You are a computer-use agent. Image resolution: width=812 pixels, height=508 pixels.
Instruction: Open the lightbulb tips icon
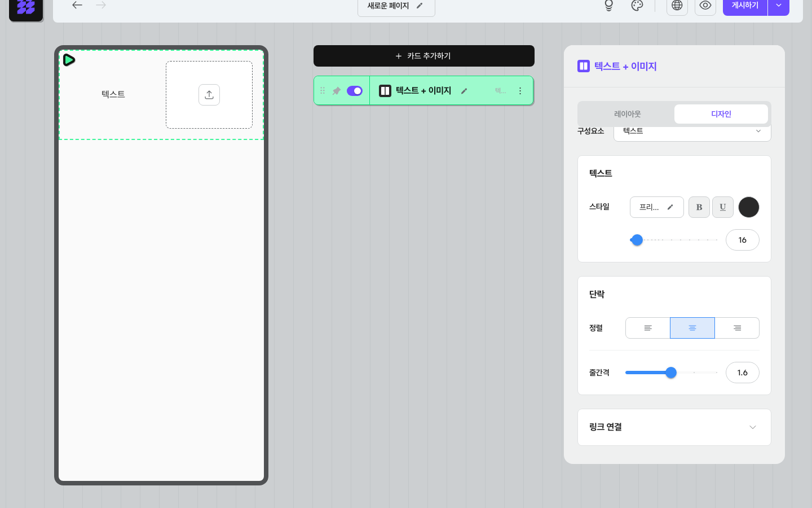[609, 6]
